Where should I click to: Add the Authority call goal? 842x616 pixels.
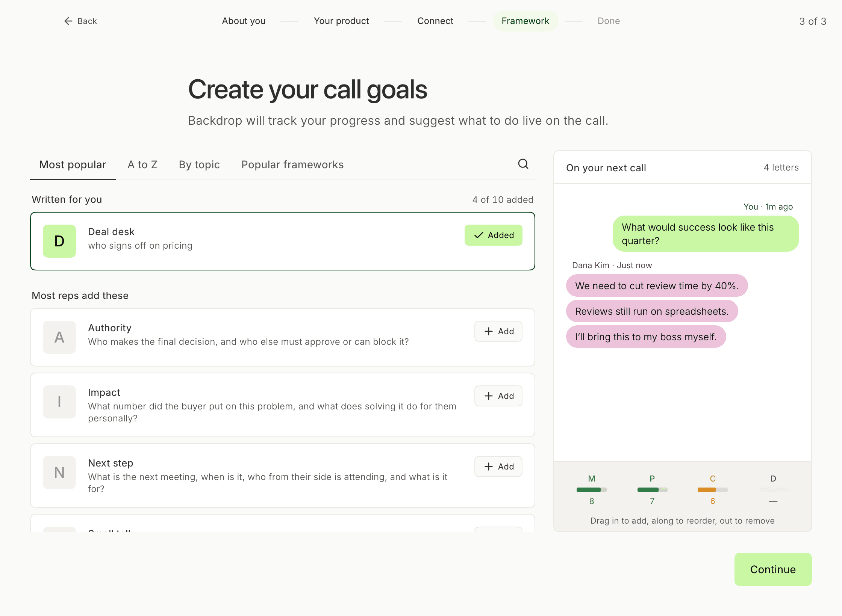pyautogui.click(x=498, y=331)
